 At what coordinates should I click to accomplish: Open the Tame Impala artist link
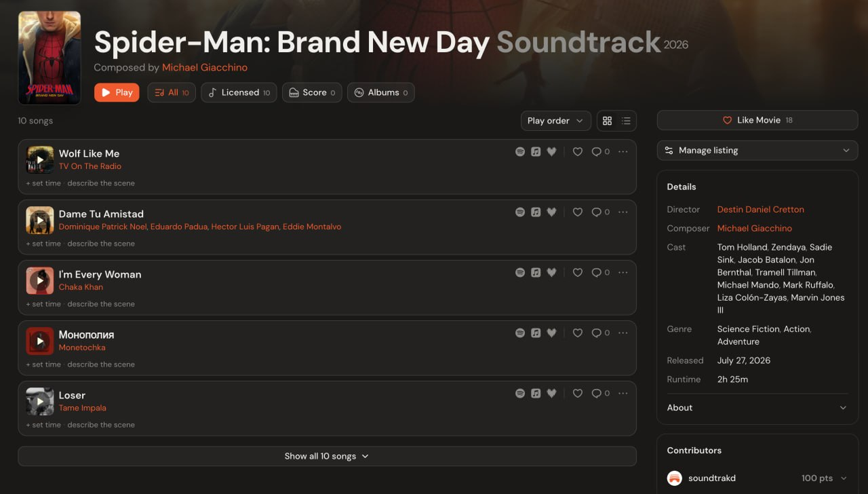(x=83, y=408)
